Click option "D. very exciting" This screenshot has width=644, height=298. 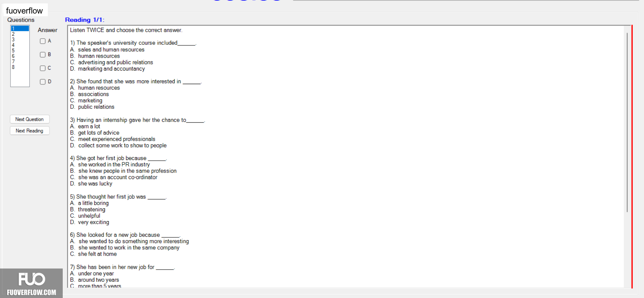pos(90,223)
